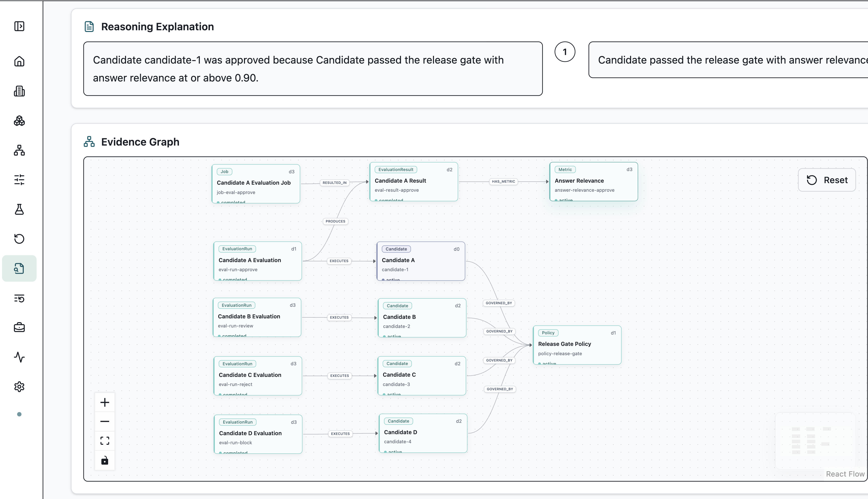This screenshot has height=499, width=868.
Task: Click the Evidence Graph heading icon
Action: click(x=89, y=142)
